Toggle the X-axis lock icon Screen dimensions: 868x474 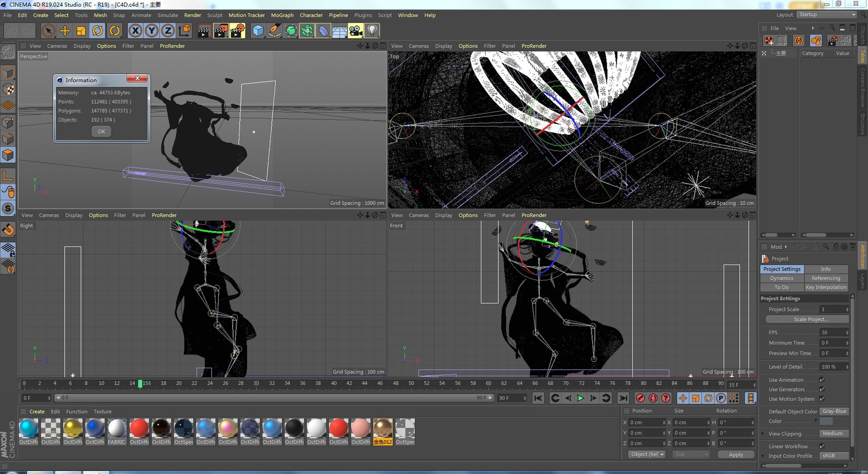(135, 31)
